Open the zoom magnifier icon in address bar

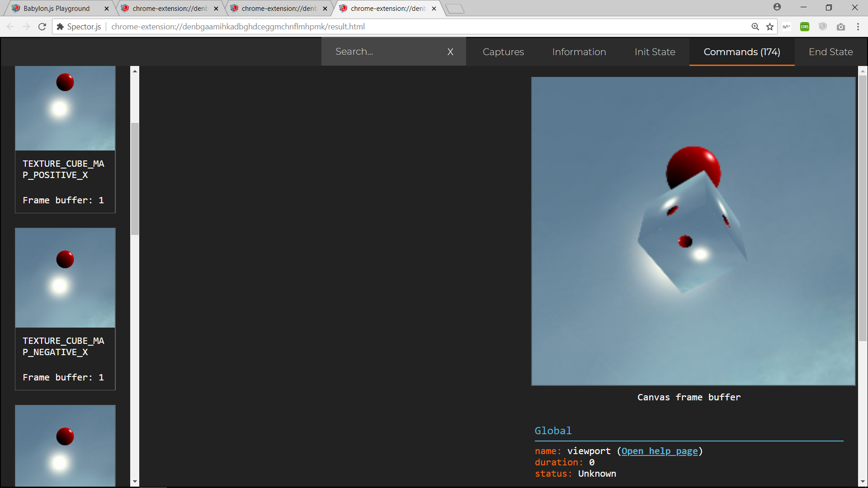(755, 27)
